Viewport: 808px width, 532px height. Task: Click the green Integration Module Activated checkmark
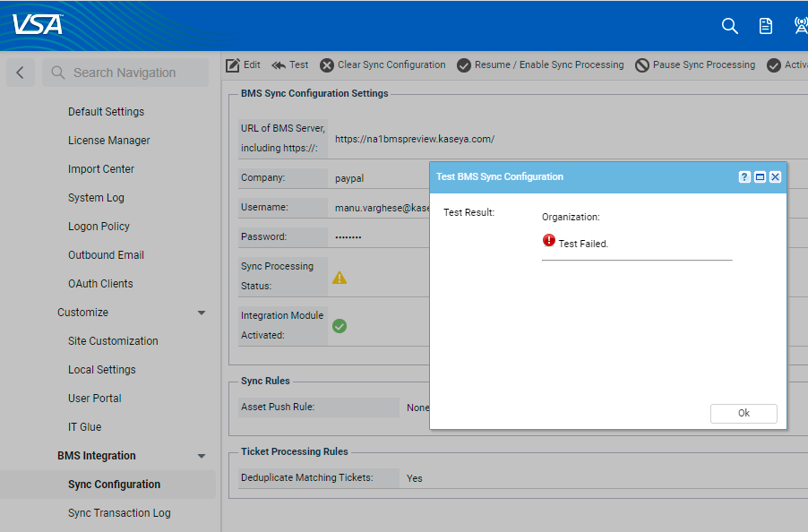click(x=340, y=326)
